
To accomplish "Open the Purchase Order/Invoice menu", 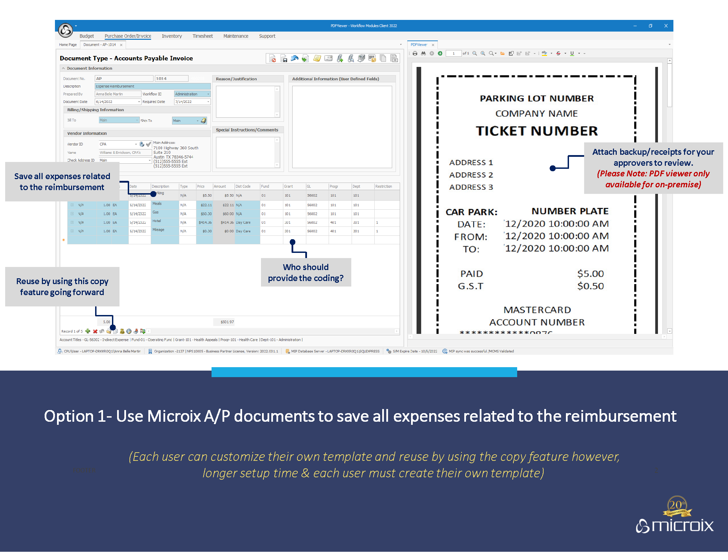I will (x=128, y=36).
